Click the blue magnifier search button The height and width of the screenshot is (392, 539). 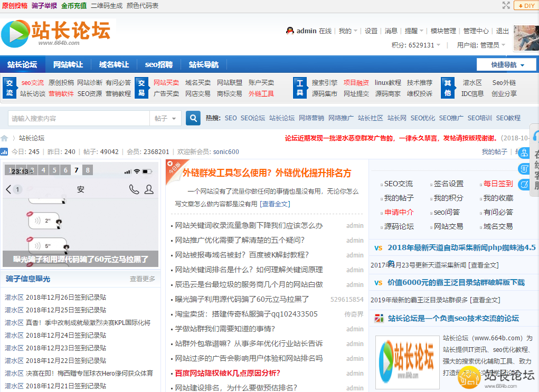coord(193,118)
